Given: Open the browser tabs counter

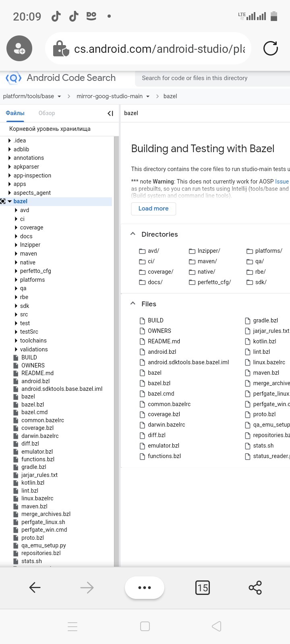Looking at the screenshot, I should [x=202, y=588].
